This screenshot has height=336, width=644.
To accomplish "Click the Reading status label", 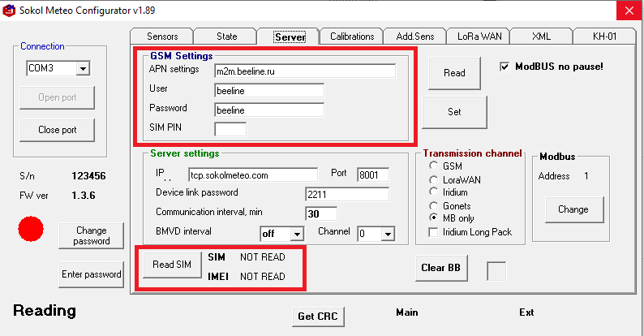I will pos(45,311).
